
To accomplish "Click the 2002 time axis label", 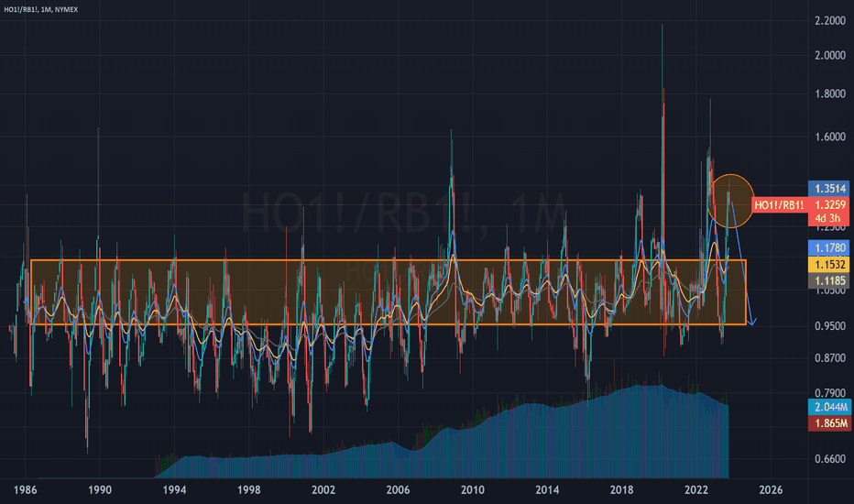I will 323,490.
